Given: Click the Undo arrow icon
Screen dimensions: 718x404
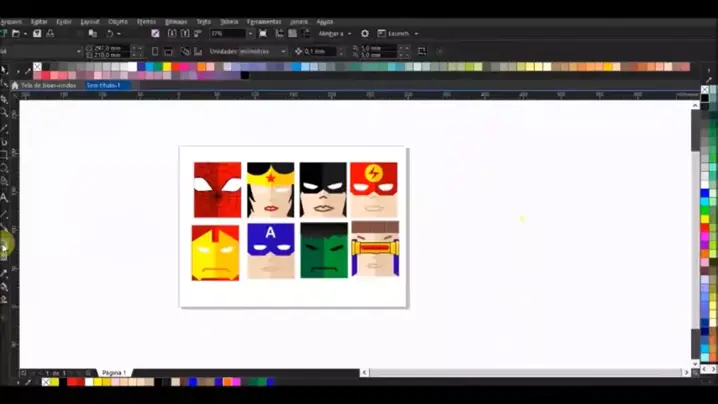Looking at the screenshot, I should pos(110,33).
